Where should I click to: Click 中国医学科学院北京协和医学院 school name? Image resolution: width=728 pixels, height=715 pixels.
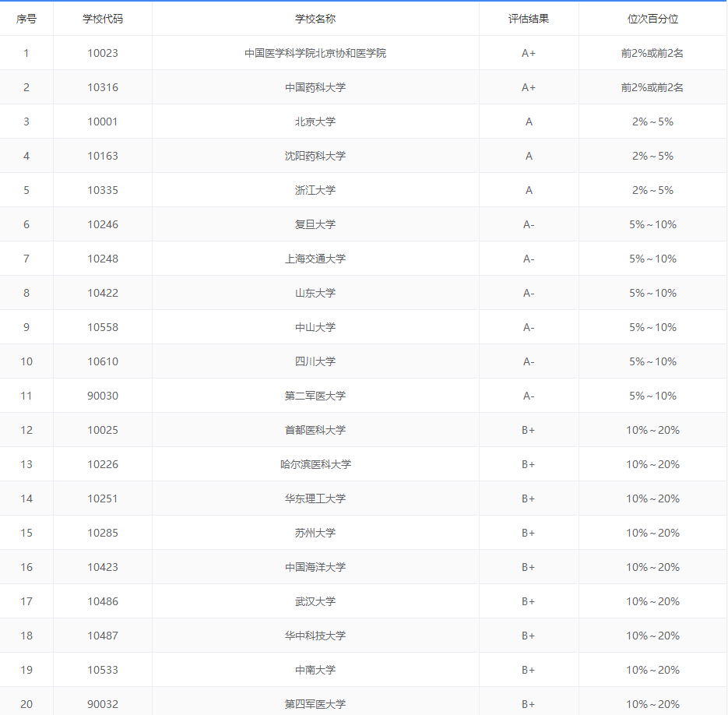(315, 53)
